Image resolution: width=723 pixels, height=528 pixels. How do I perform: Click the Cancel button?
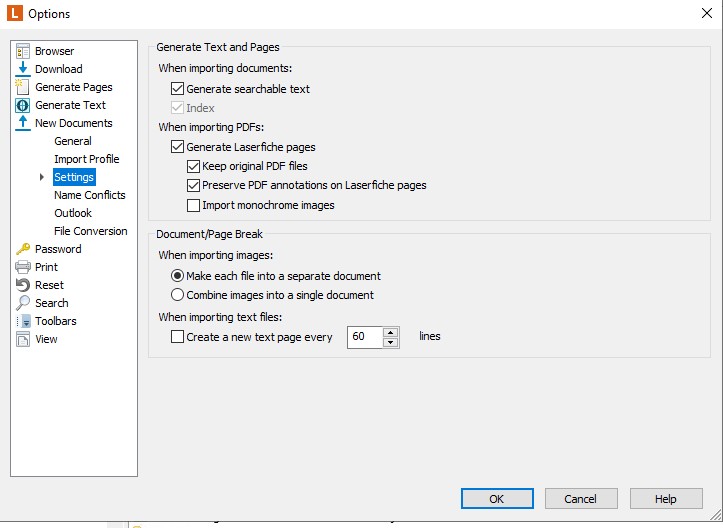point(580,498)
